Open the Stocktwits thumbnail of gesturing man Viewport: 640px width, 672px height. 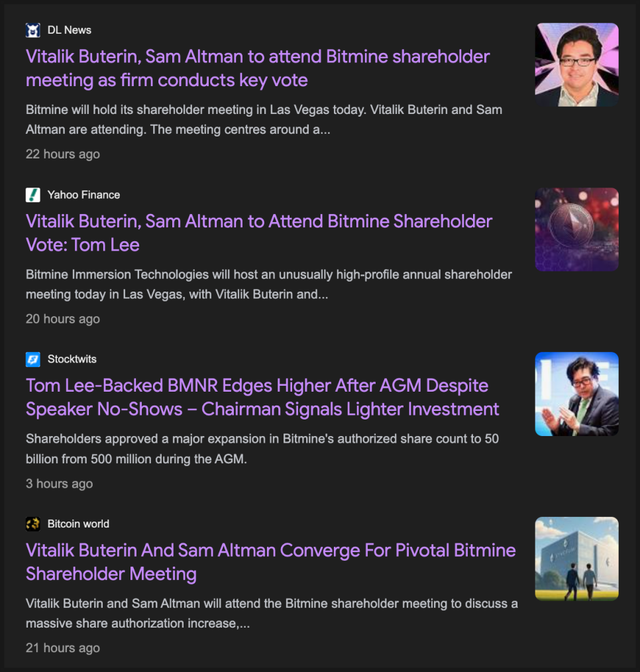576,394
